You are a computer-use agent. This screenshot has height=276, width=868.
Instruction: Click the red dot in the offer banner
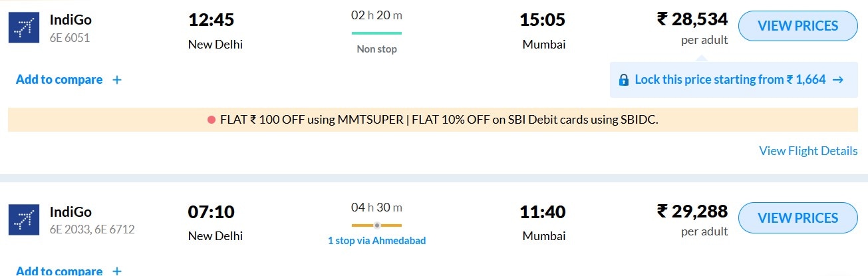pyautogui.click(x=212, y=120)
